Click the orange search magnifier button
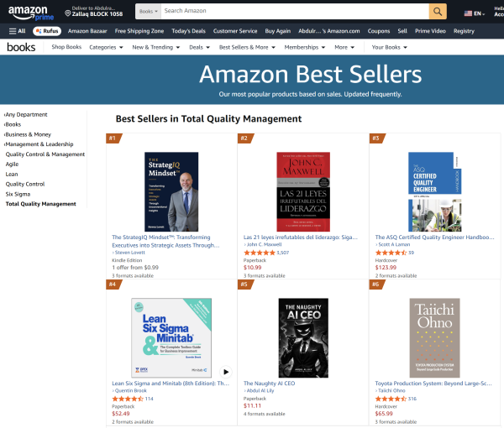The image size is (504, 428). coord(438,11)
